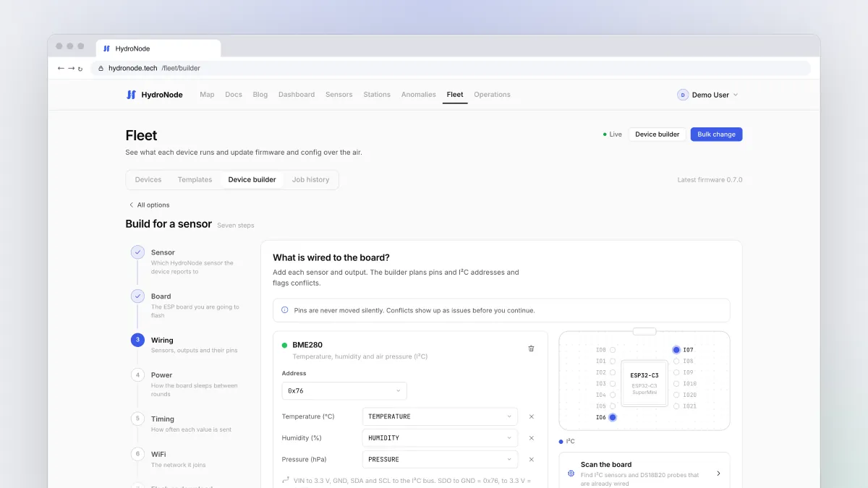The width and height of the screenshot is (868, 488).
Task: Click the Timing step label
Action: tap(163, 419)
